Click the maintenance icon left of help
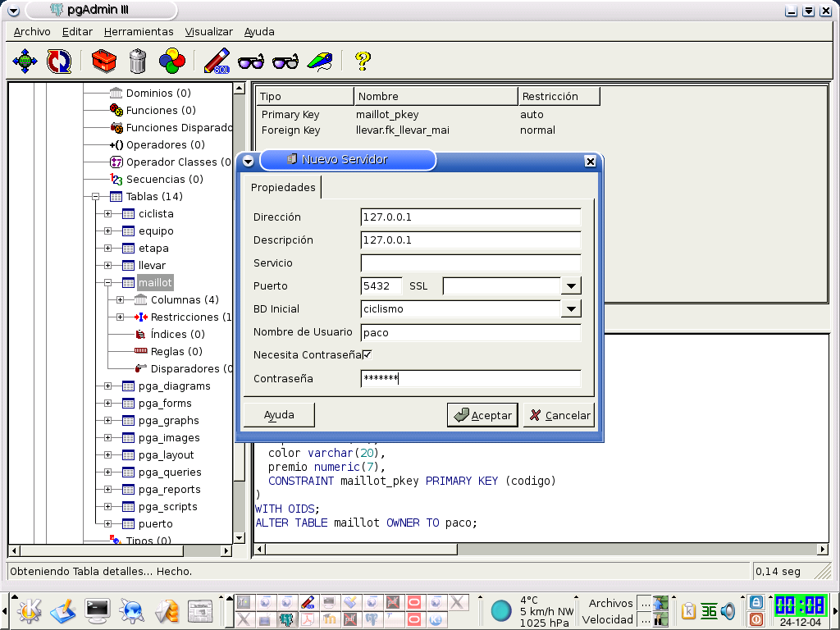 320,61
